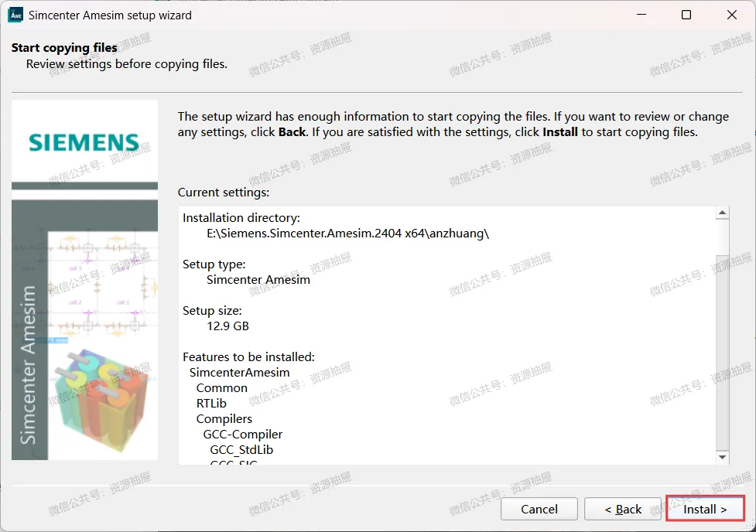Close the setup wizard window
This screenshot has height=532, width=756.
click(x=731, y=15)
